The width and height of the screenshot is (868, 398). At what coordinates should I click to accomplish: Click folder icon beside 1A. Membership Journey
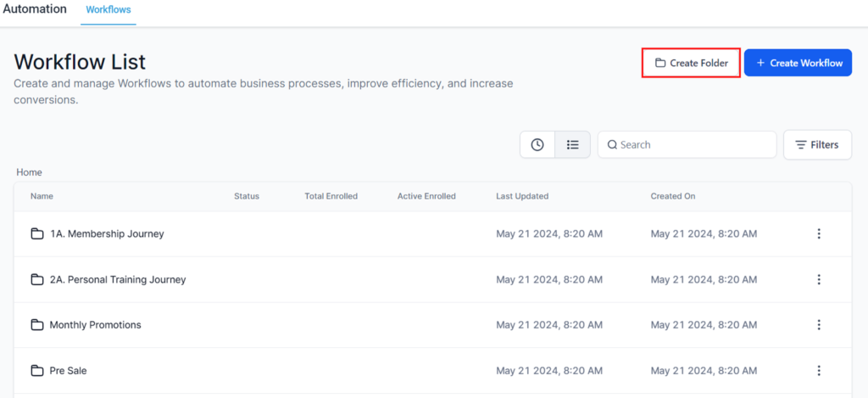(37, 234)
